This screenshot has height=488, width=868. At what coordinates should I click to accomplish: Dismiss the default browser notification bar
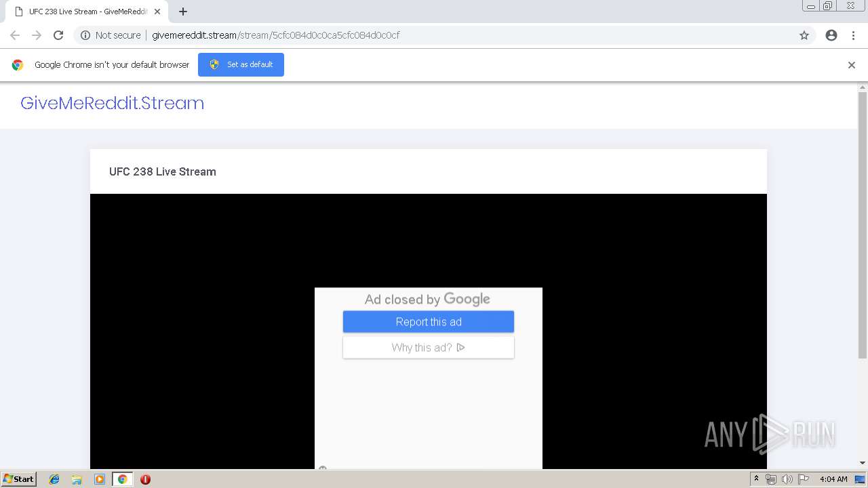852,65
